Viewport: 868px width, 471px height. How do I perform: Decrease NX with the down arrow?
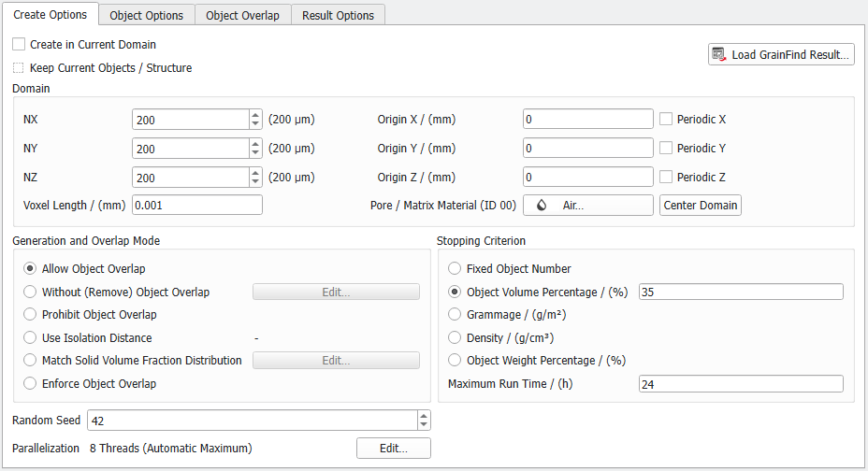click(x=255, y=124)
